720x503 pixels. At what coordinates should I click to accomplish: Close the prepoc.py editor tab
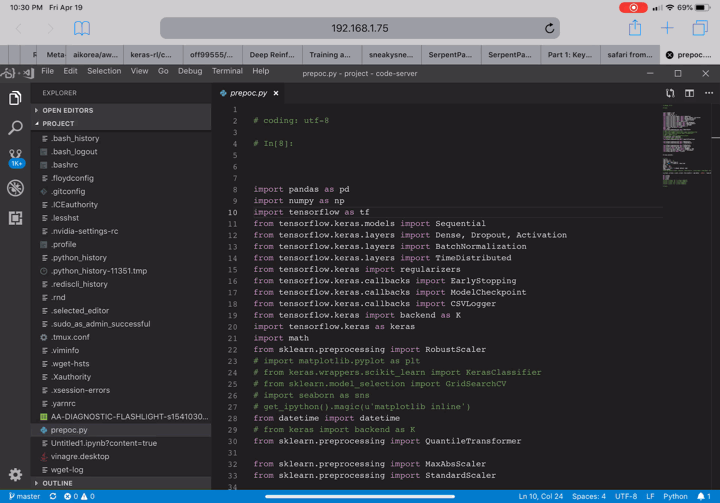coord(276,93)
